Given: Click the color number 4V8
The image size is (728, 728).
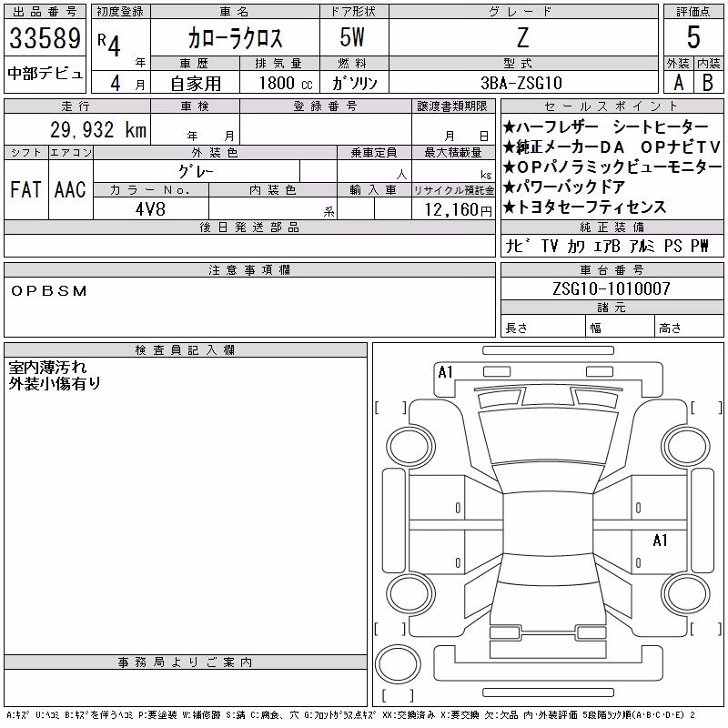Looking at the screenshot, I should [150, 209].
